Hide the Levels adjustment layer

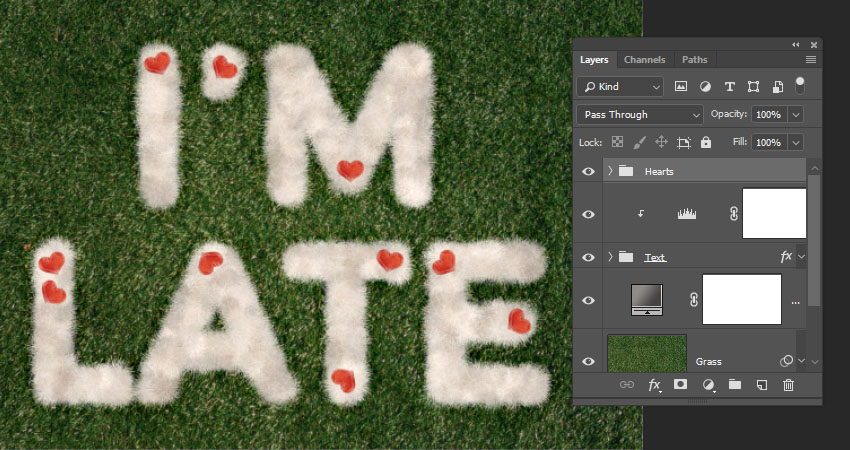tap(588, 215)
